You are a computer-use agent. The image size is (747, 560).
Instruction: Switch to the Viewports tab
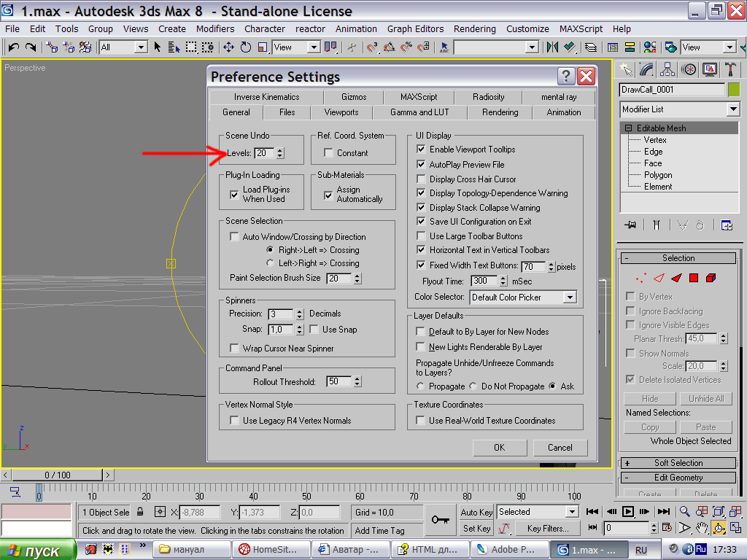point(341,112)
